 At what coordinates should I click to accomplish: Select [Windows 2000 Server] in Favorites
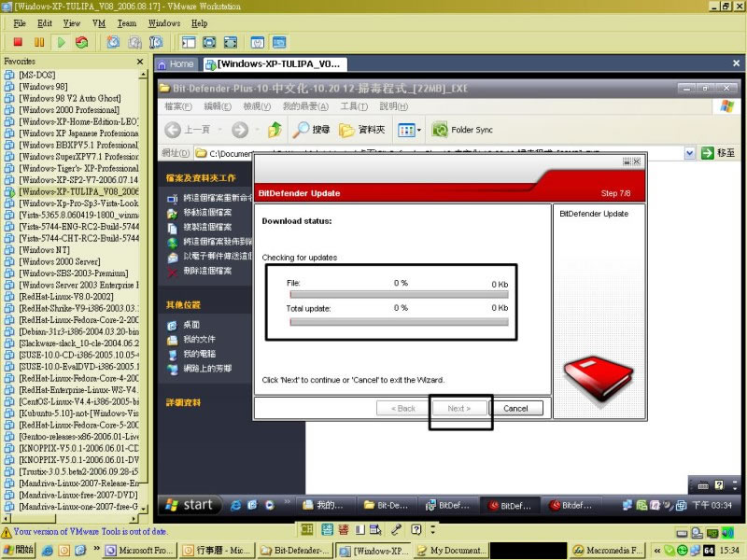tap(59, 261)
